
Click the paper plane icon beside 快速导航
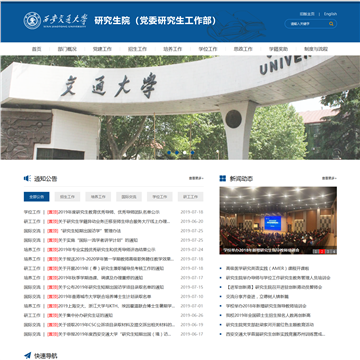27,356
